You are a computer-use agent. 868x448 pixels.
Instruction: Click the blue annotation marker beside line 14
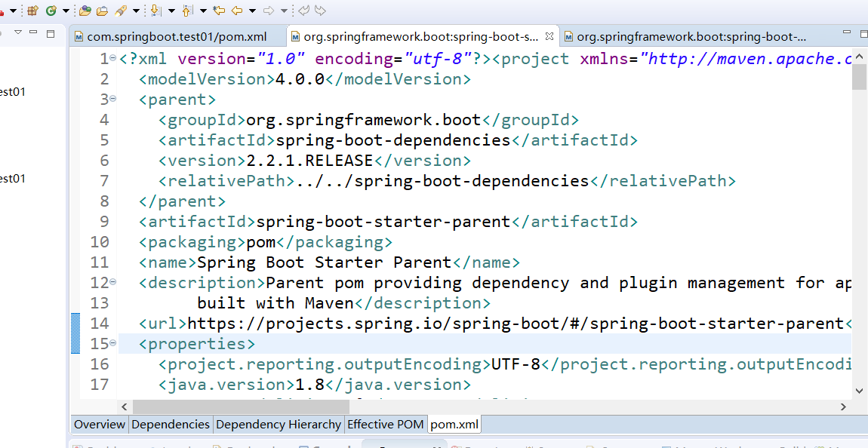tap(75, 333)
